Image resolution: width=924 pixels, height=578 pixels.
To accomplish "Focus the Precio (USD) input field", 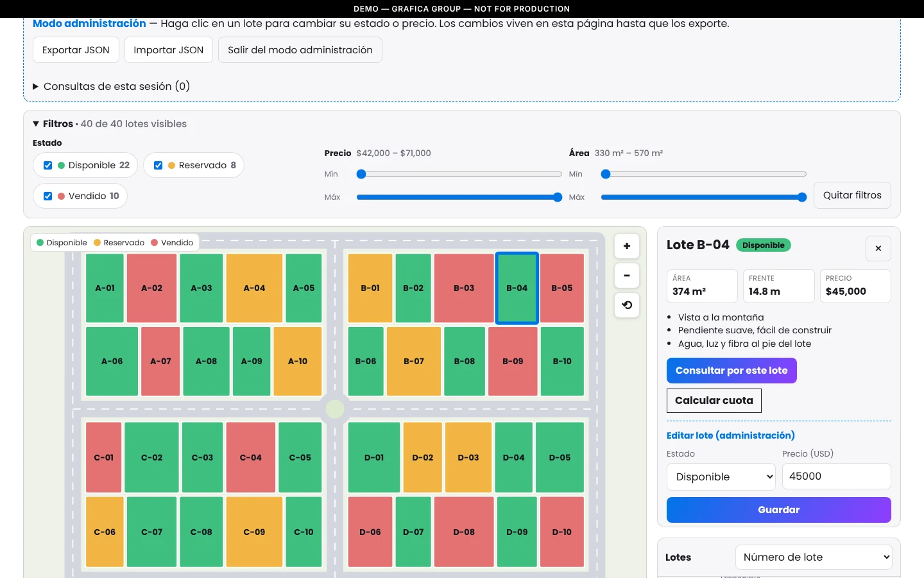I will pyautogui.click(x=837, y=477).
